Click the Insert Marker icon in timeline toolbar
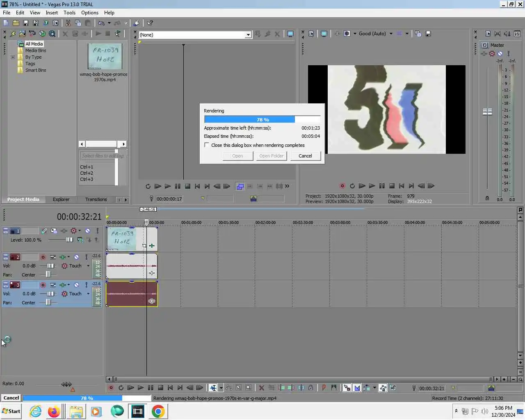This screenshot has height=420, width=525. pyautogui.click(x=324, y=388)
